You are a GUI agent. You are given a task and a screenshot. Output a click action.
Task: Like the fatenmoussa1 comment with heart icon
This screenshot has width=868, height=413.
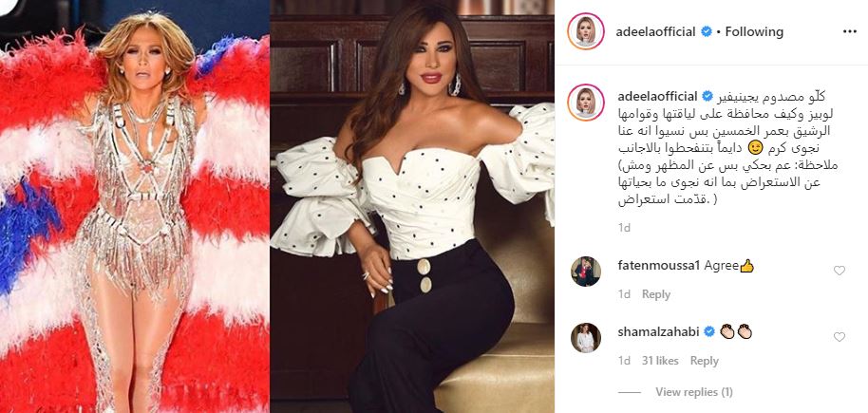[840, 271]
